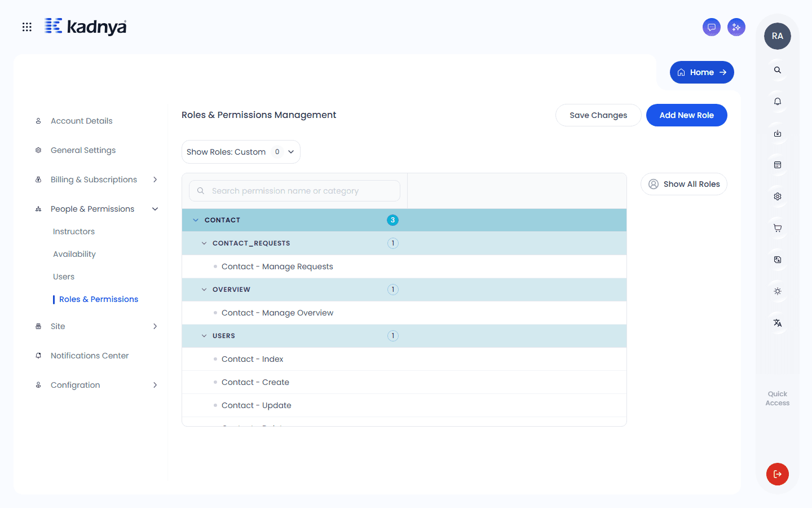Open the language translate icon

[778, 323]
